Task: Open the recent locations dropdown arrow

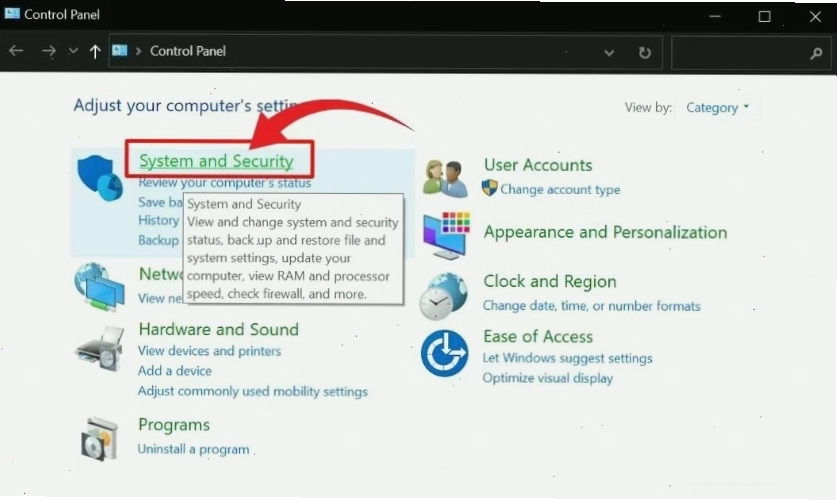Action: [x=73, y=51]
